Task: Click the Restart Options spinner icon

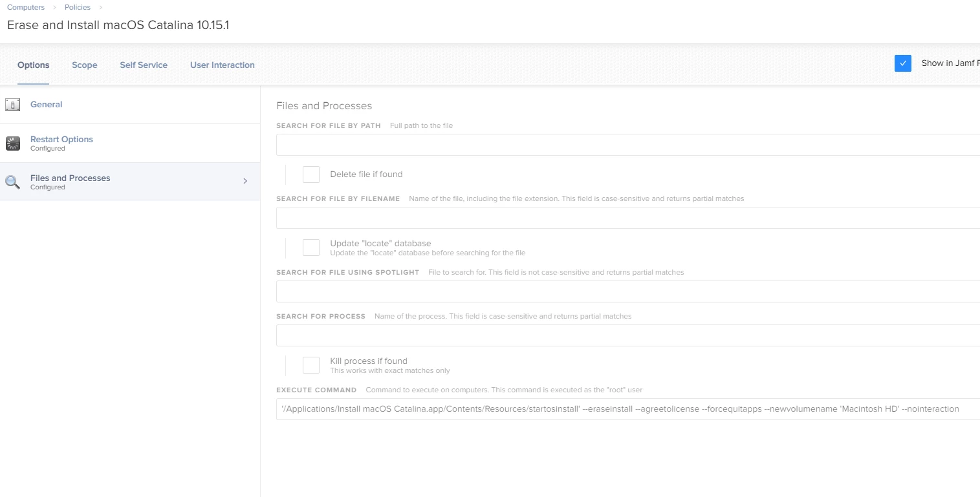Action: point(13,143)
